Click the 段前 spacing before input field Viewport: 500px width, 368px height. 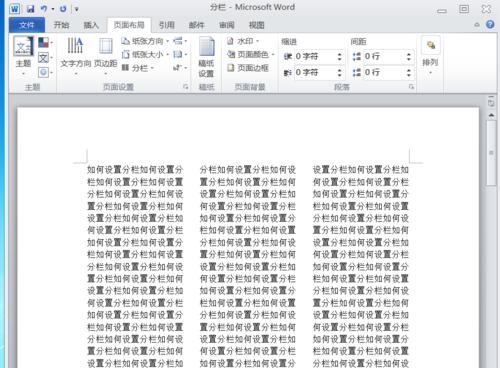coord(383,56)
